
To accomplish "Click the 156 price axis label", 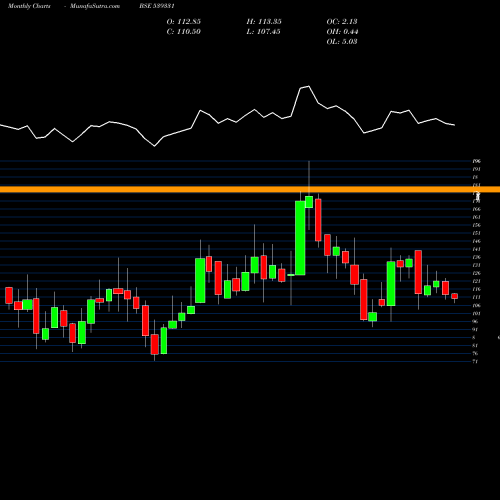I will (476, 225).
